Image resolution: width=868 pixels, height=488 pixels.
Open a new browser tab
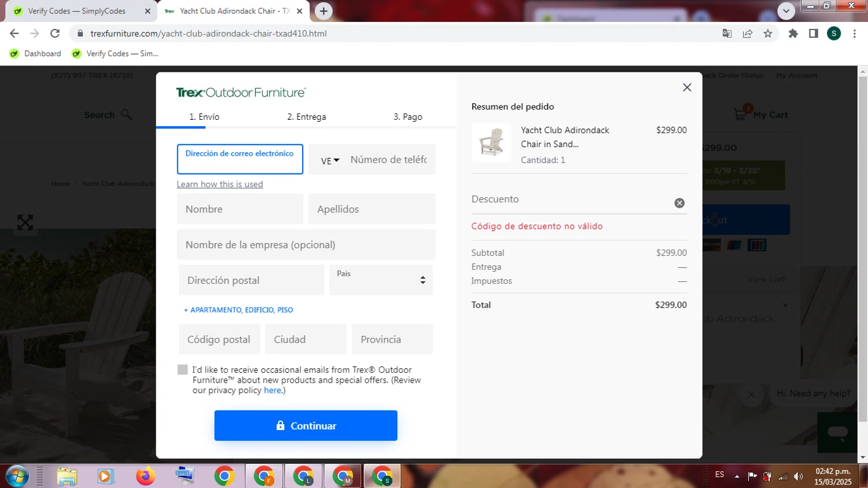323,11
